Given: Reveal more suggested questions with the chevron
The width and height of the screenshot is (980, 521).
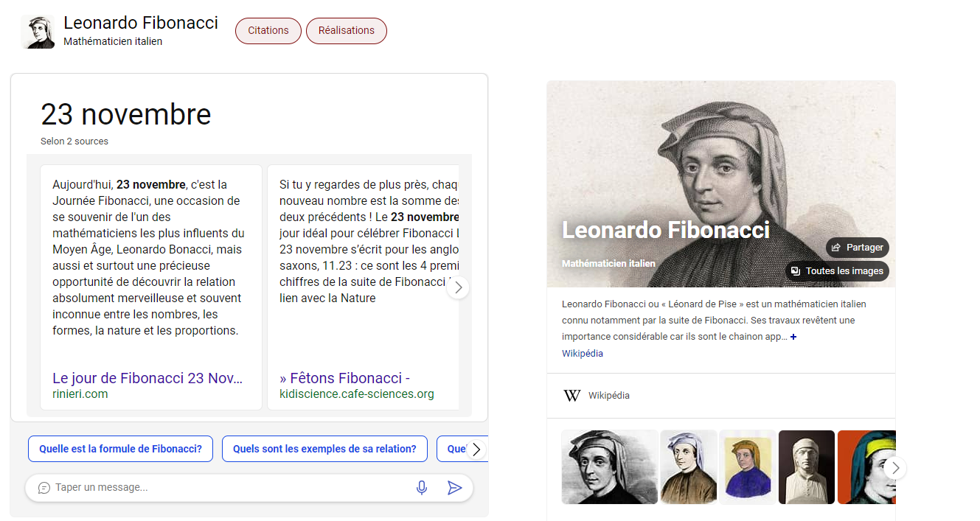Looking at the screenshot, I should (476, 449).
